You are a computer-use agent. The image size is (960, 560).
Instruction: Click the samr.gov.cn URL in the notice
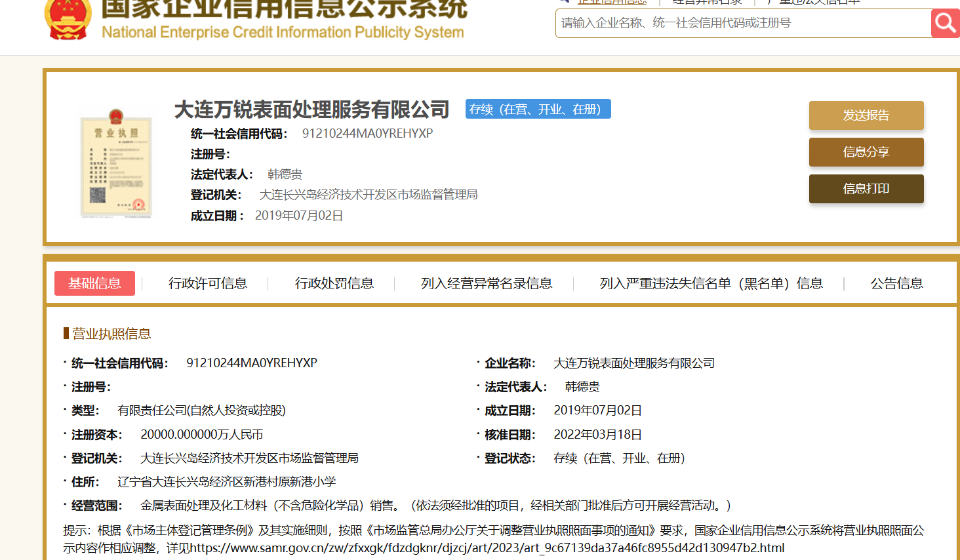487,548
